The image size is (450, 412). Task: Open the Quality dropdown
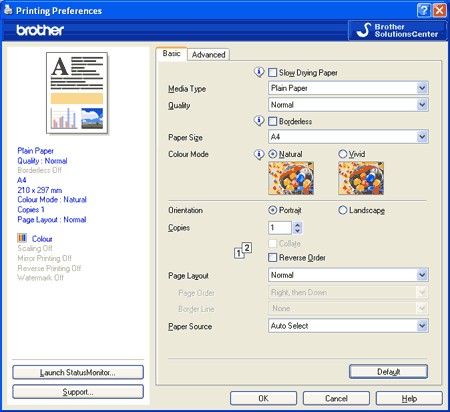tap(348, 105)
